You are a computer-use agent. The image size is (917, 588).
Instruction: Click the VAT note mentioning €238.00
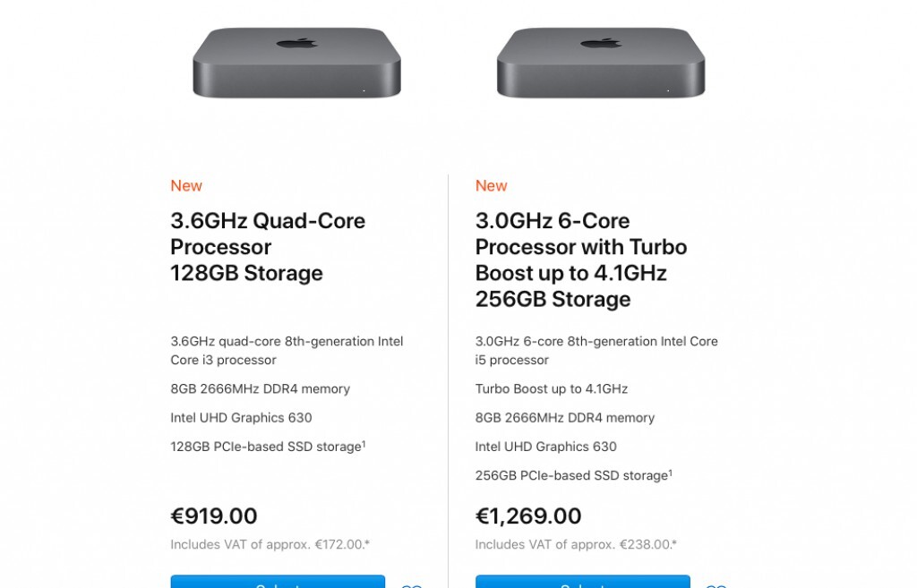(x=576, y=545)
